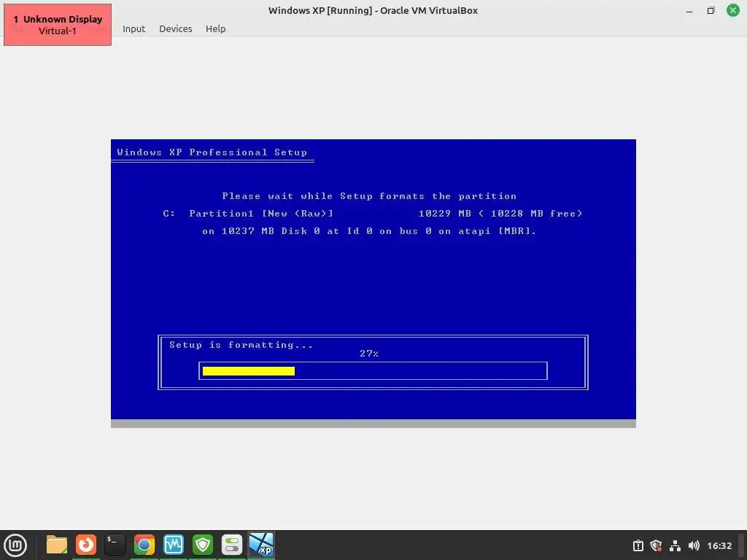Minimize the VirtualBox window
Screen dimensions: 747x560
click(689, 10)
